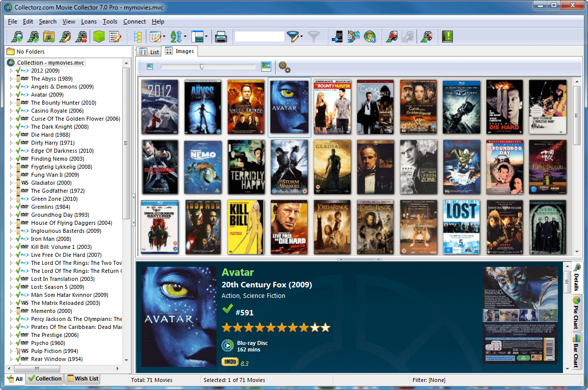Expand the 2012 (2009) tree row

click(11, 71)
